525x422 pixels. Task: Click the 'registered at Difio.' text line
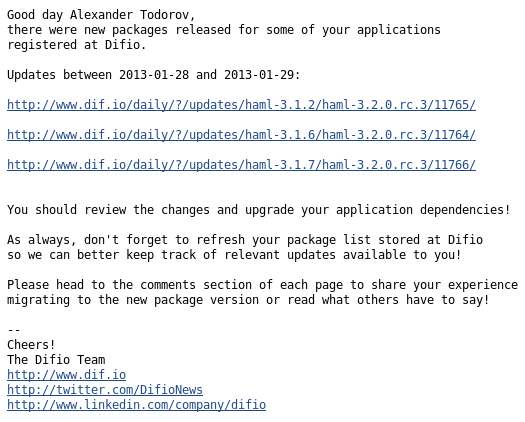coord(77,45)
